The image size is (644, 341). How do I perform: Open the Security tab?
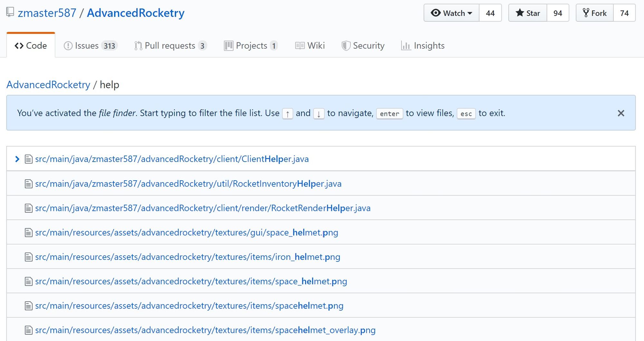click(363, 46)
